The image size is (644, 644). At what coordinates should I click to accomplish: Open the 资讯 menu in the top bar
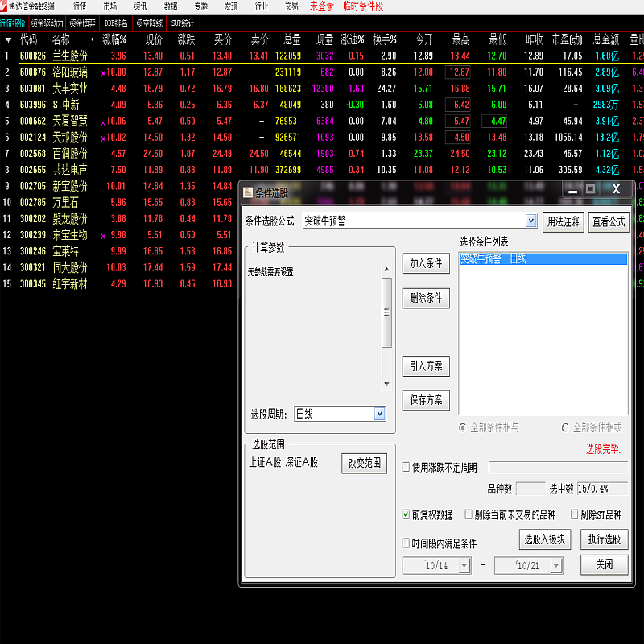pyautogui.click(x=140, y=6)
